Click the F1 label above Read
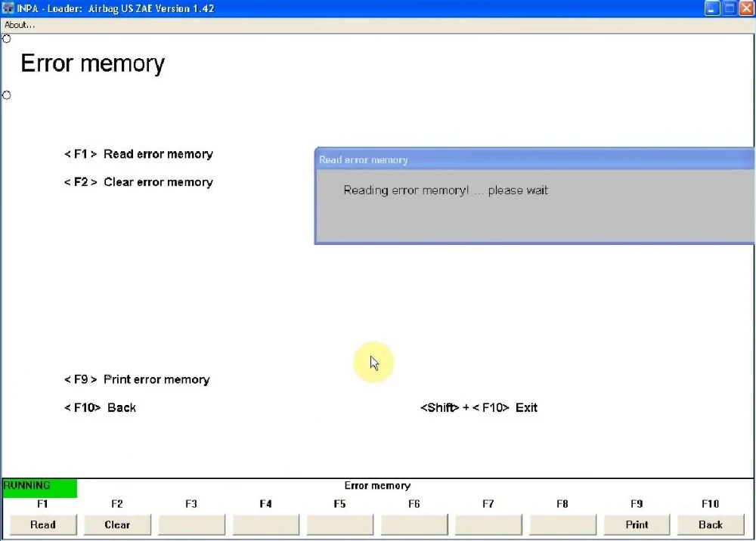 (x=42, y=504)
